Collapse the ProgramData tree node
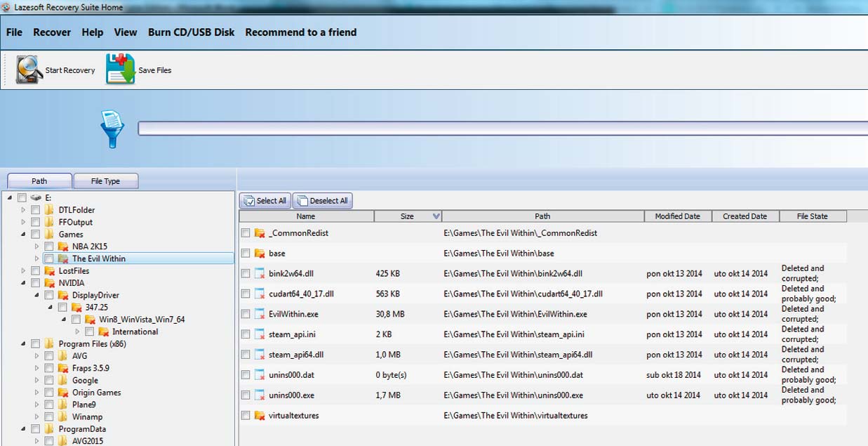This screenshot has width=868, height=446. pyautogui.click(x=23, y=429)
